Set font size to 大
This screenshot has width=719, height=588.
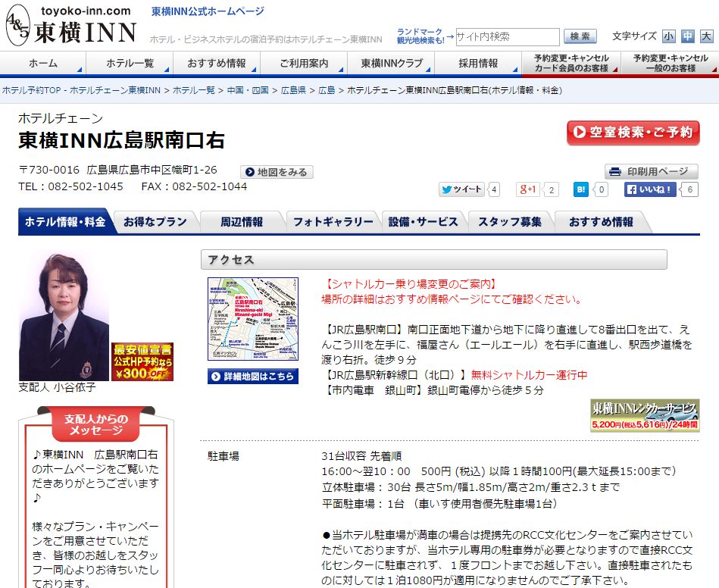click(x=706, y=36)
